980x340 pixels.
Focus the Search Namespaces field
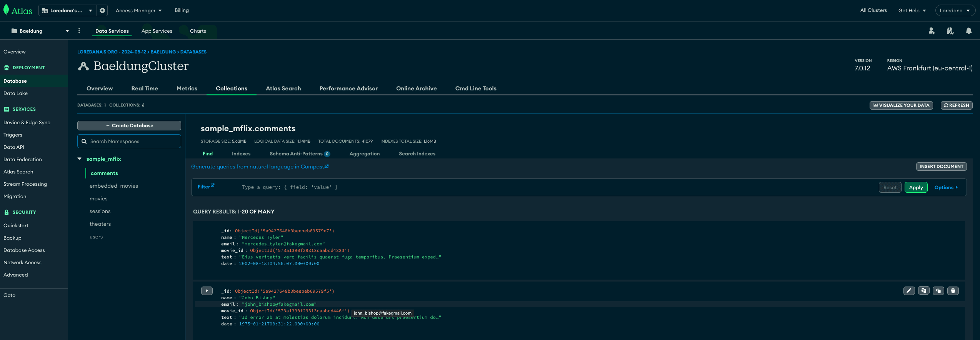point(129,141)
